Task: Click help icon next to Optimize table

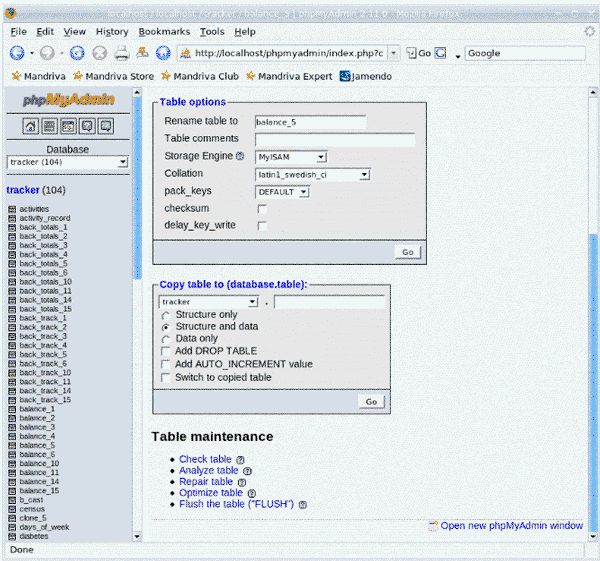Action: coord(251,493)
